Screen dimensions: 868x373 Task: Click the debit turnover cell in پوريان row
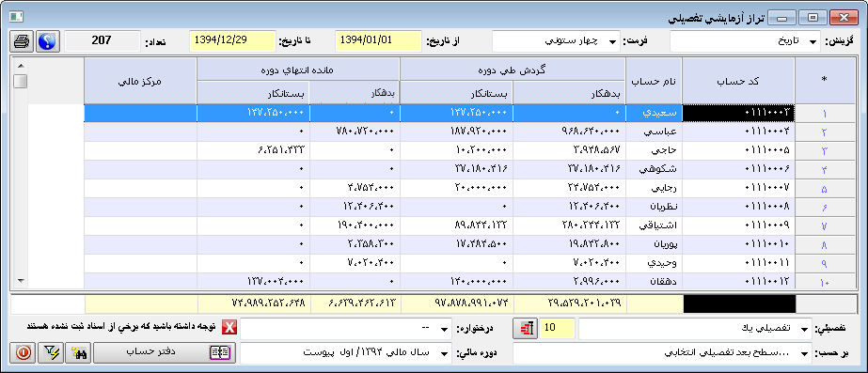pyautogui.click(x=570, y=245)
